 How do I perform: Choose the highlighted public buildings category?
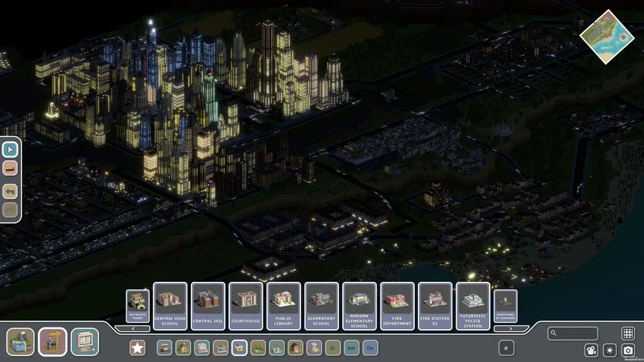240,348
